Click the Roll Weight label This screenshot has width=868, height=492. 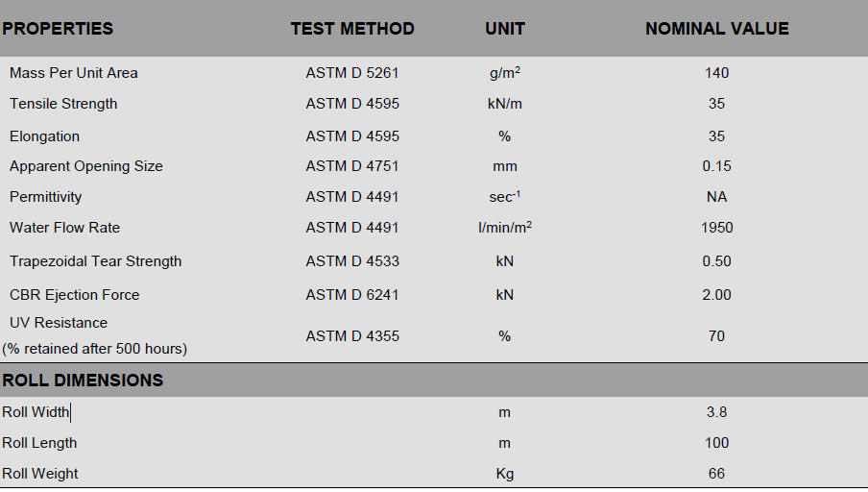click(40, 474)
